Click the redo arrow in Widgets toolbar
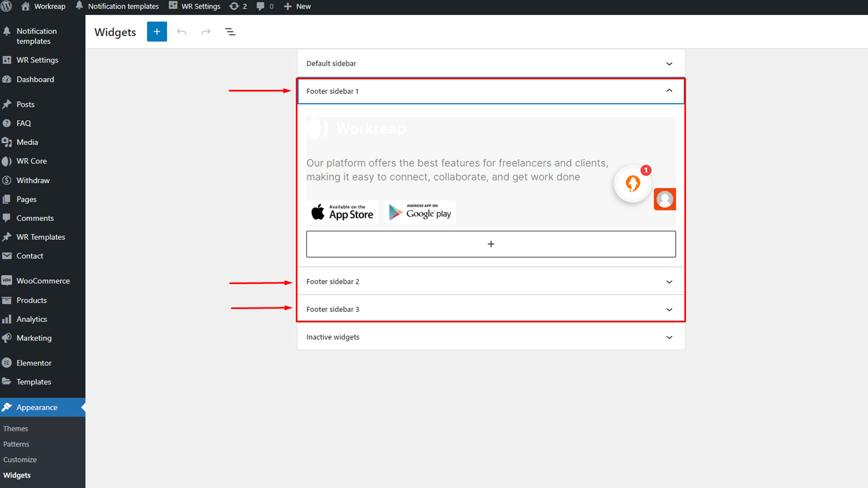Viewport: 868px width, 488px height. click(206, 32)
